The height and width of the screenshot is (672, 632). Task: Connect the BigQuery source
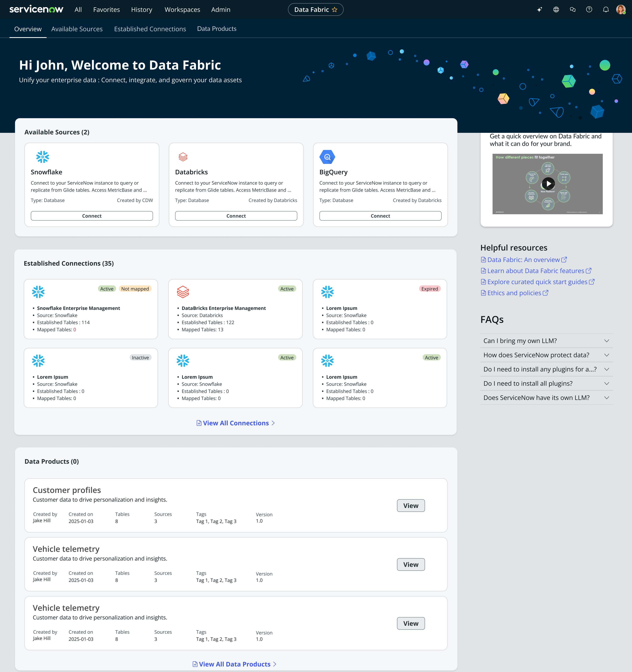coord(380,216)
